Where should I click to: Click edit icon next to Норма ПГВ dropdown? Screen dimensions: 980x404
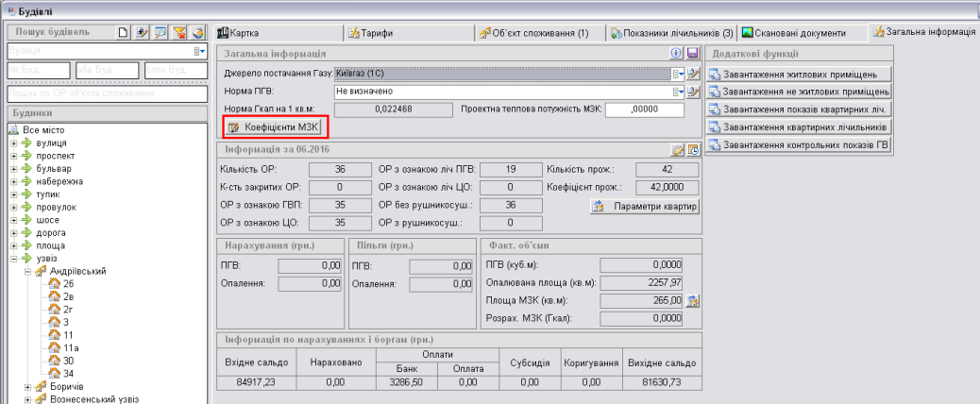tap(692, 92)
